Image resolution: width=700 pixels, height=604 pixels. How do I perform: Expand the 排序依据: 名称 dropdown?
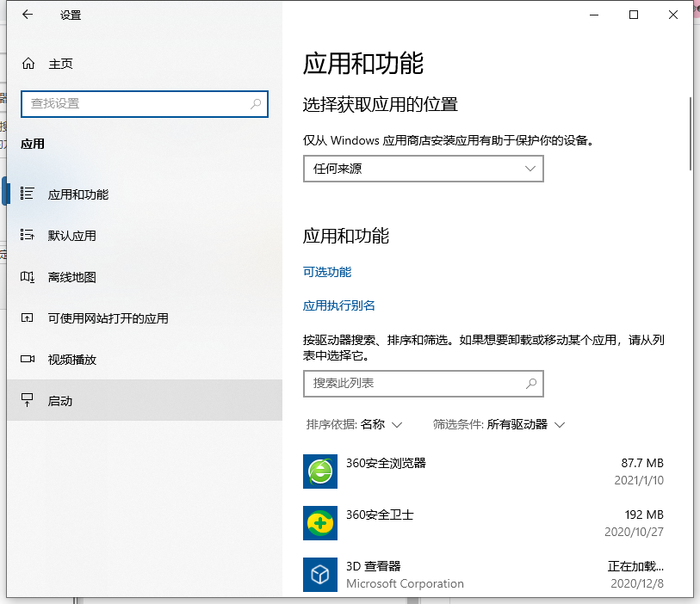[x=355, y=424]
